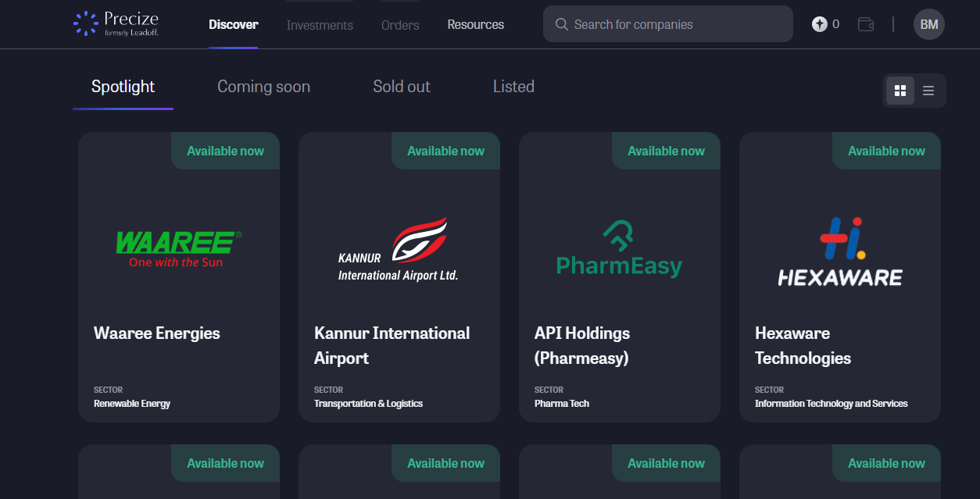Open the Resources menu
The image size is (980, 499).
(475, 25)
